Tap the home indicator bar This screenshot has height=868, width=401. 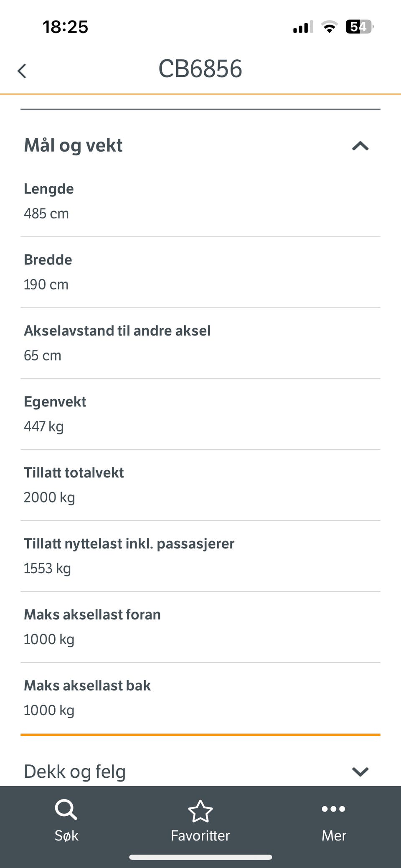tap(200, 857)
